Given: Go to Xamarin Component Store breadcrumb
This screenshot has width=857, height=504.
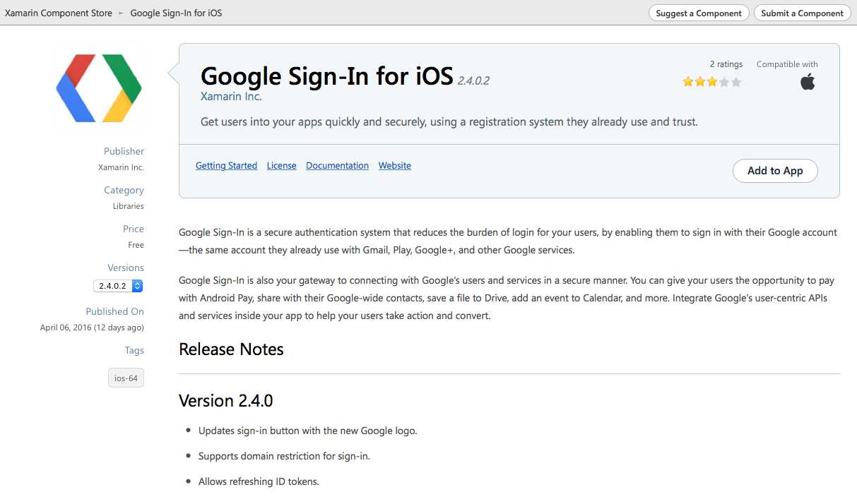Looking at the screenshot, I should coord(58,13).
